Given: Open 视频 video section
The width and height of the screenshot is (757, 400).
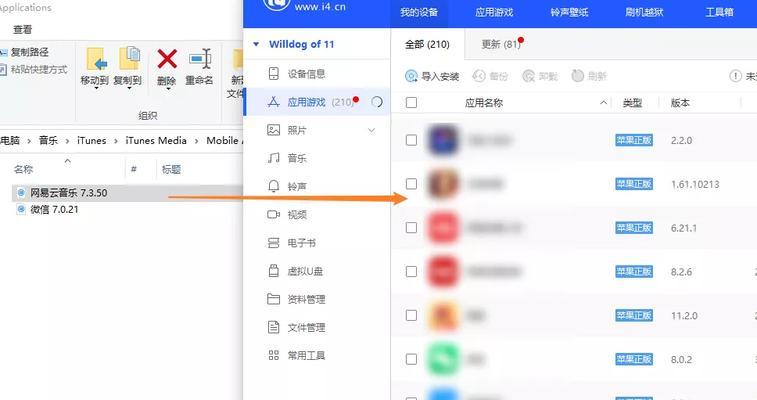Looking at the screenshot, I should click(x=296, y=214).
